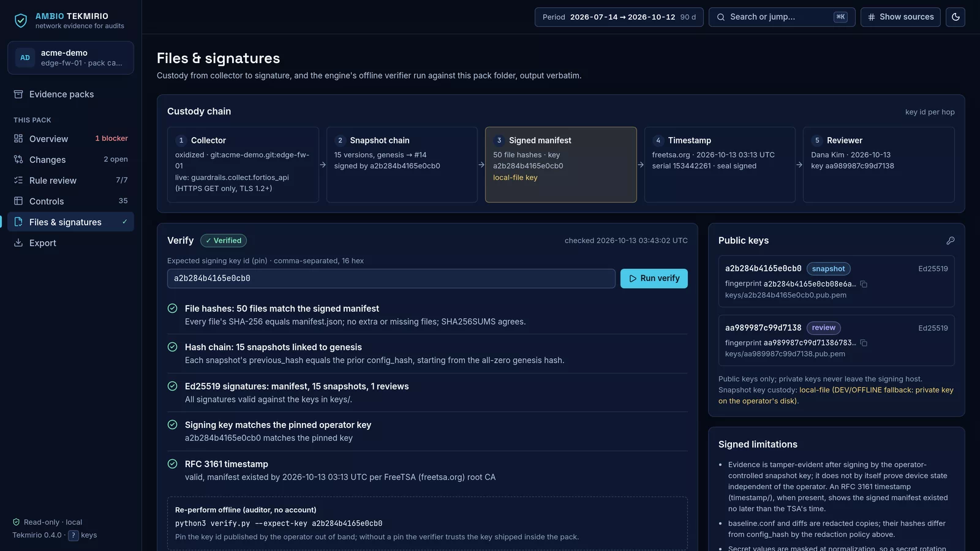Click the Verified status badge
Image resolution: width=980 pixels, height=551 pixels.
[224, 241]
